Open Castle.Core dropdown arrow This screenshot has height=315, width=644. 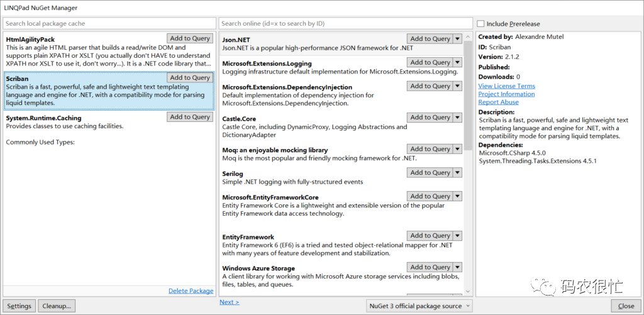[458, 118]
